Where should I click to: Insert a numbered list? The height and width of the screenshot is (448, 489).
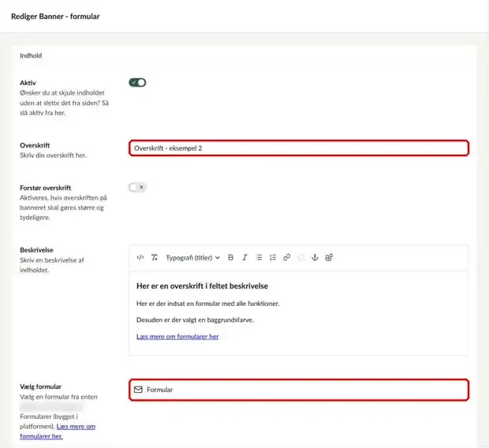click(273, 257)
